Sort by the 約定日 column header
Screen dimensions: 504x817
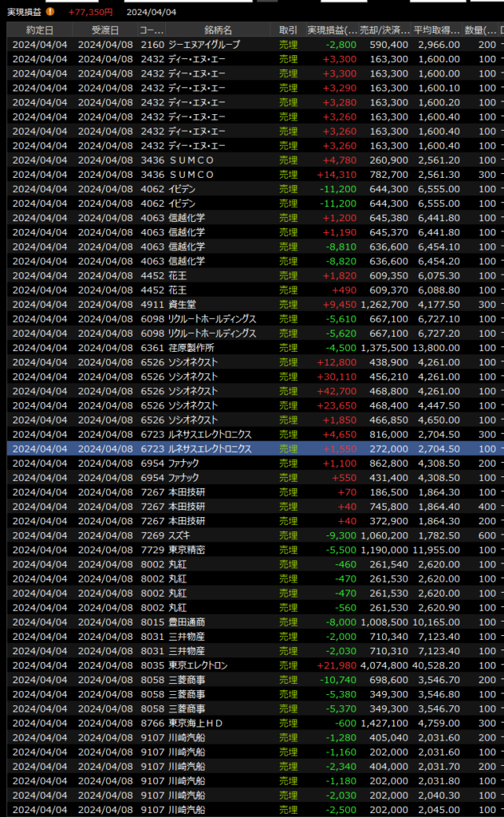pos(39,30)
